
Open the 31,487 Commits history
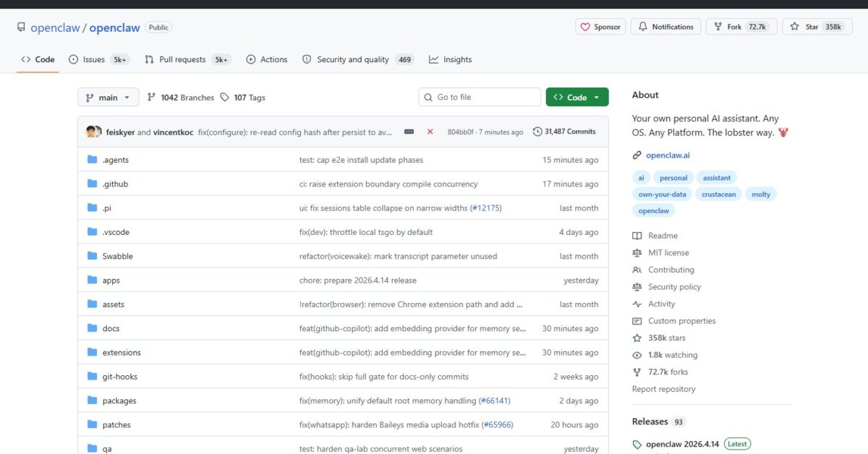tap(564, 132)
